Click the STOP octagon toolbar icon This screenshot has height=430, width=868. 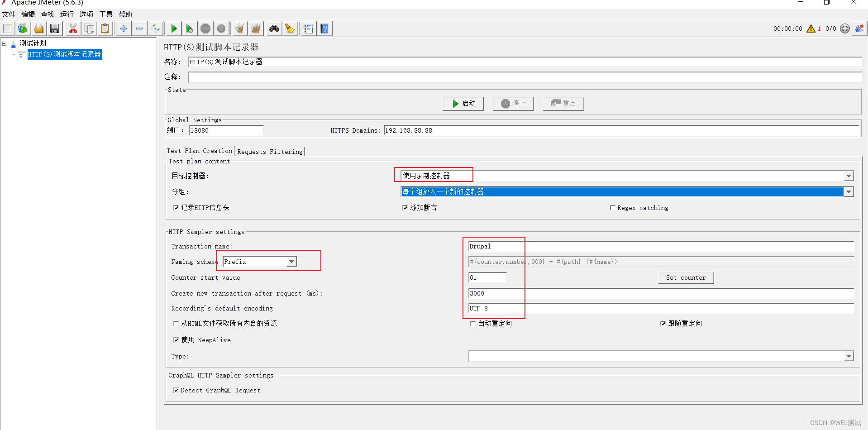pos(205,29)
